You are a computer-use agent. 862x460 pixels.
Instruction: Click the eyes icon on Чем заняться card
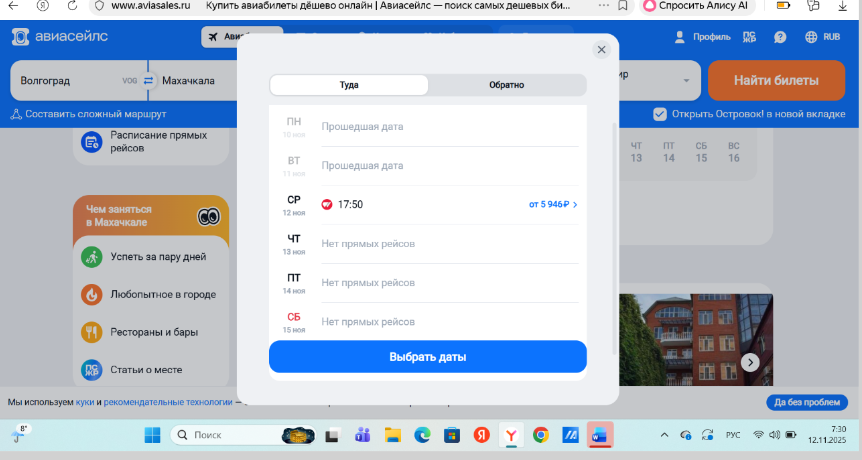click(x=209, y=217)
